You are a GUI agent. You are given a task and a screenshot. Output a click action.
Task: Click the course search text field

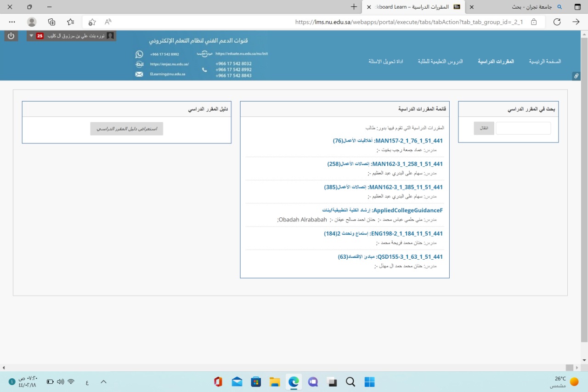tap(523, 128)
